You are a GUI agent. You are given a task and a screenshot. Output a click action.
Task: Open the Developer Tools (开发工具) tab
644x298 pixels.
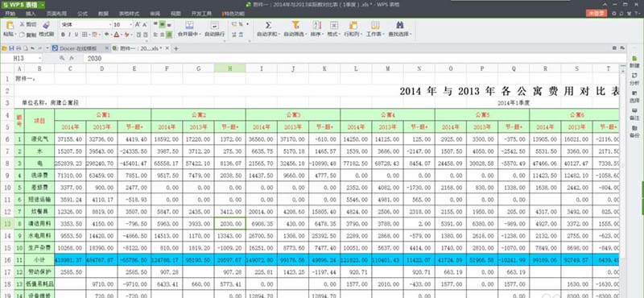pyautogui.click(x=201, y=14)
